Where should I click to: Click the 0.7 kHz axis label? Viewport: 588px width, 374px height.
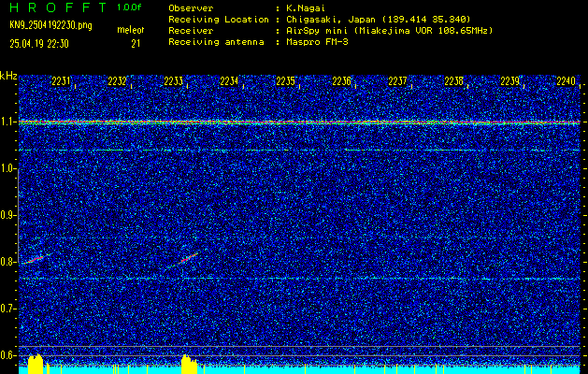click(7, 309)
